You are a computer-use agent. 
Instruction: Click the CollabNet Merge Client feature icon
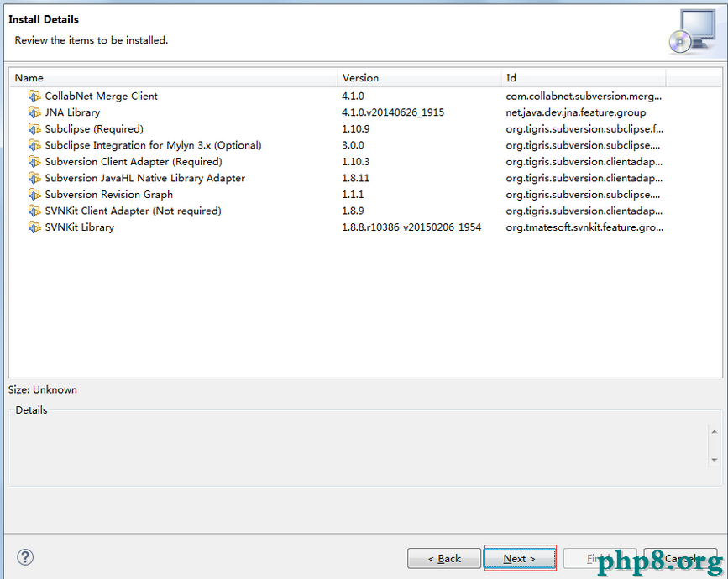(34, 96)
